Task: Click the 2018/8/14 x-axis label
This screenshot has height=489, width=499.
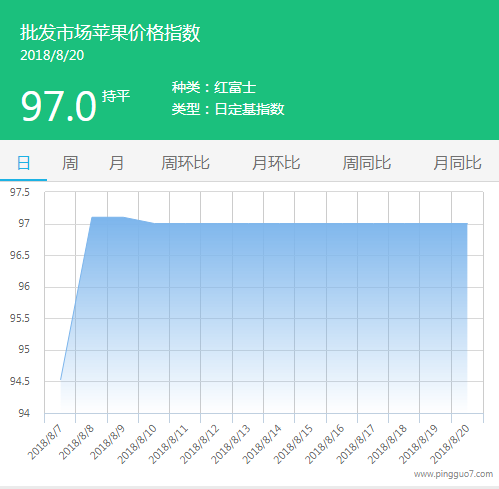Action: 262,445
